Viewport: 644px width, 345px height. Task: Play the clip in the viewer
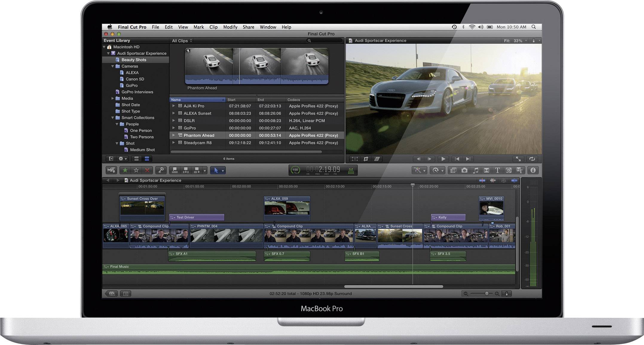point(443,159)
